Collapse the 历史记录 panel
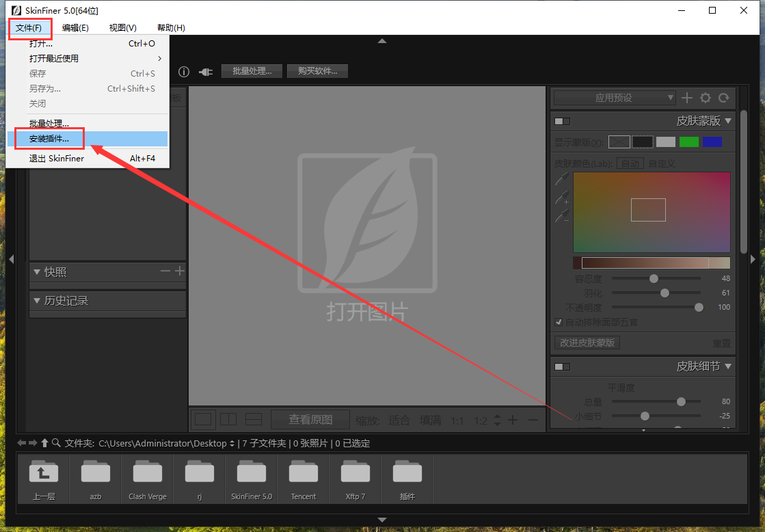765x532 pixels. point(37,301)
